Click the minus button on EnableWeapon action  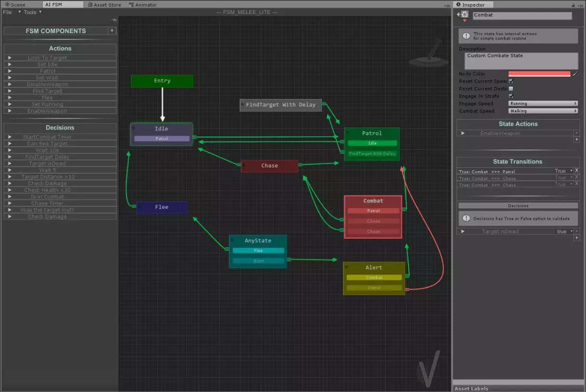coord(576,133)
